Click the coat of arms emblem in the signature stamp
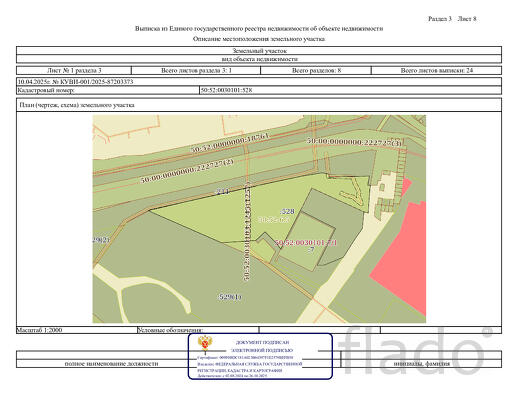This screenshot has width=518, height=400. pos(204,344)
